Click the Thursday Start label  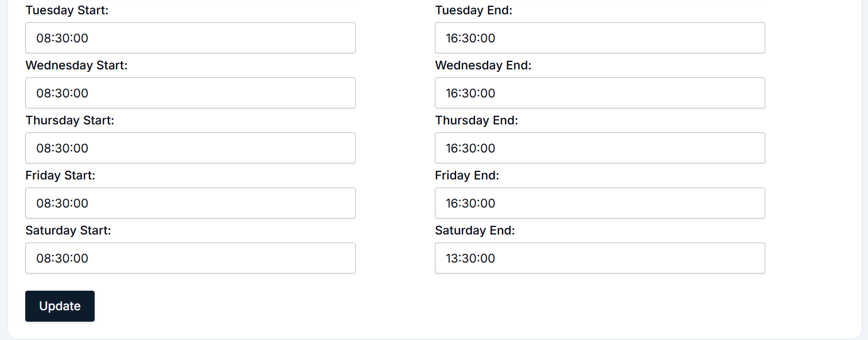[x=69, y=120]
